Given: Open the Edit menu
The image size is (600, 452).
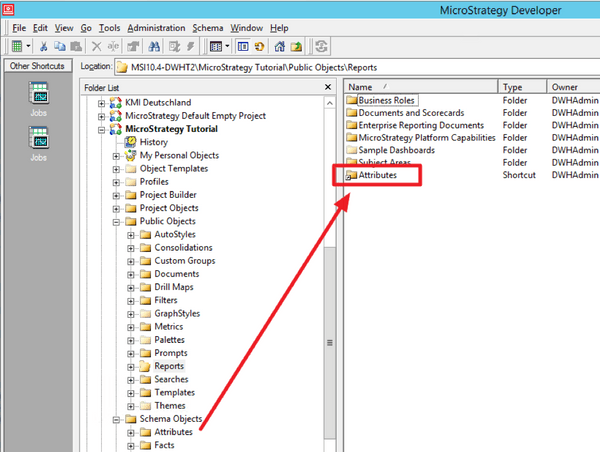Looking at the screenshot, I should [x=40, y=28].
